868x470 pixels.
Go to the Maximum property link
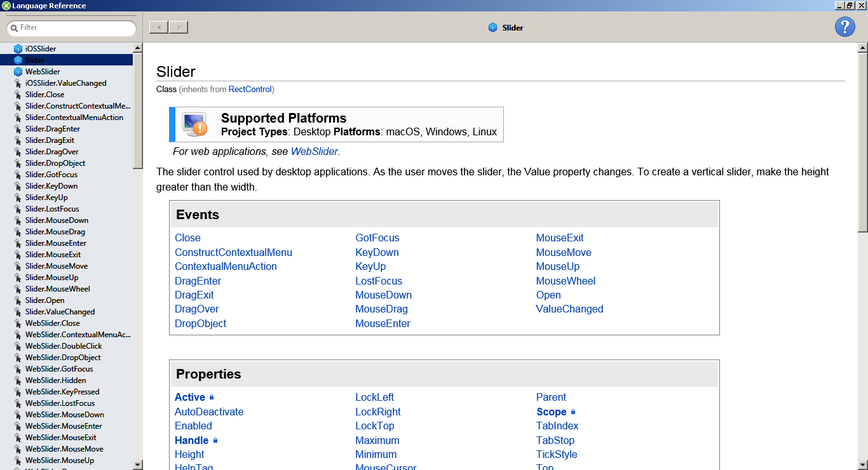tap(377, 440)
